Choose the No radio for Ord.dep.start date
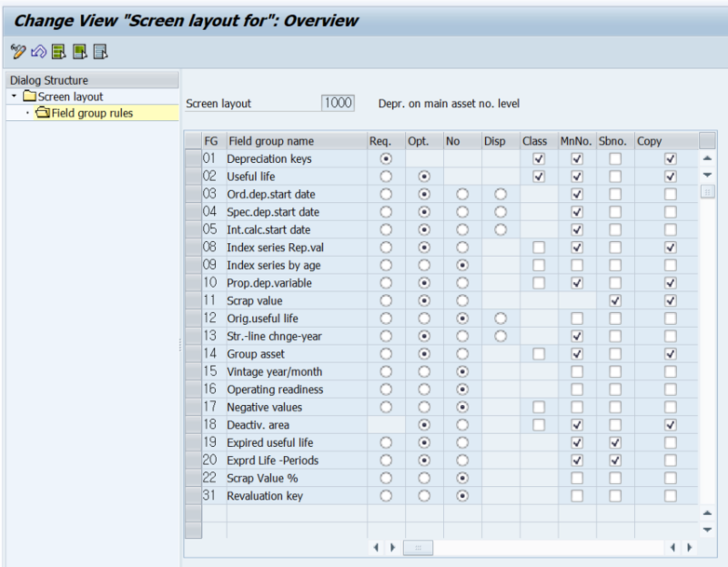 pos(462,194)
